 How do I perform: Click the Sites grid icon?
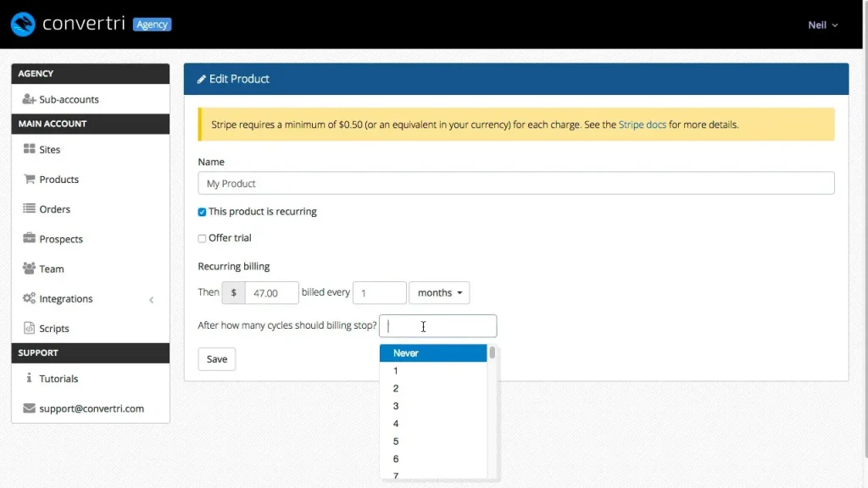pyautogui.click(x=29, y=149)
